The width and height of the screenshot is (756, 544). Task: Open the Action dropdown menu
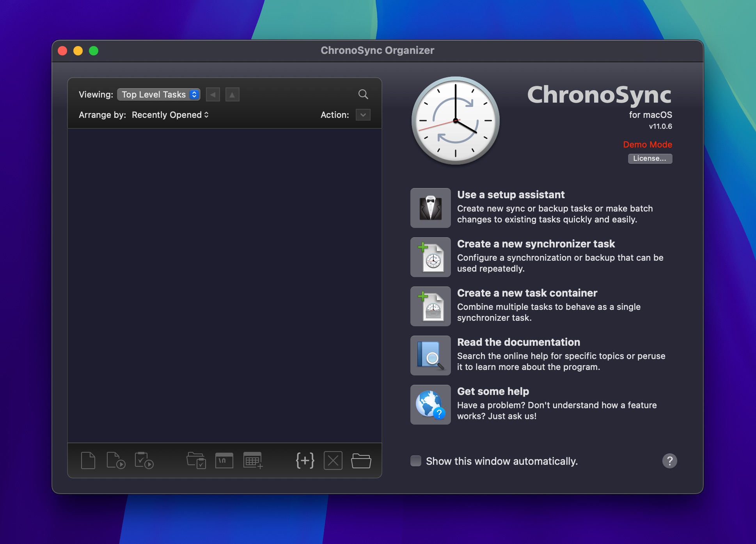pyautogui.click(x=363, y=115)
